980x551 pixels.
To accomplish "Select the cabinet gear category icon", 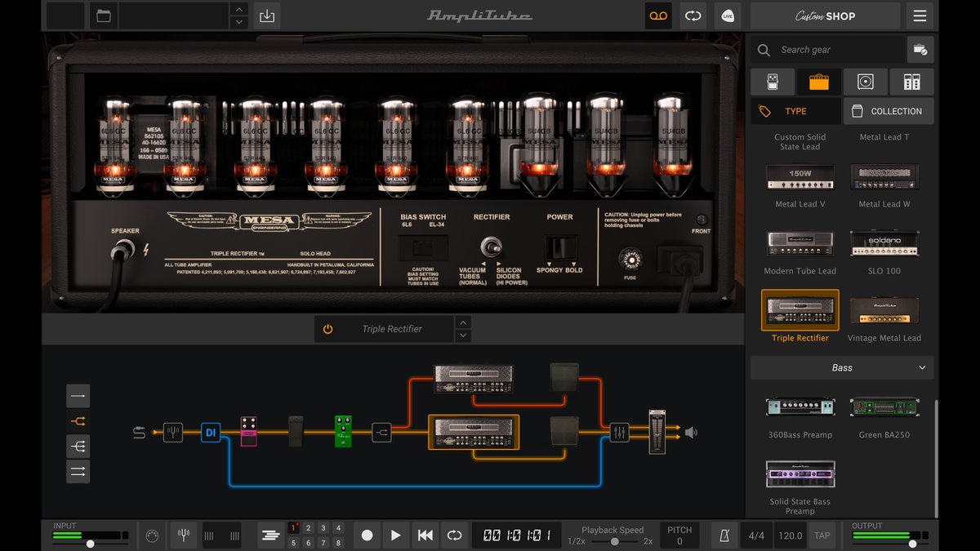I will 865,82.
